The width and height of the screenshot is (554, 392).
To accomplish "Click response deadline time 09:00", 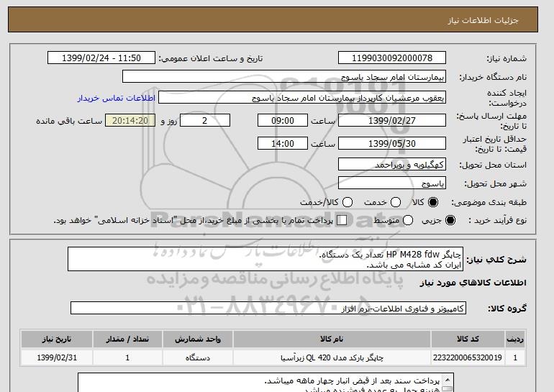I will coord(283,120).
